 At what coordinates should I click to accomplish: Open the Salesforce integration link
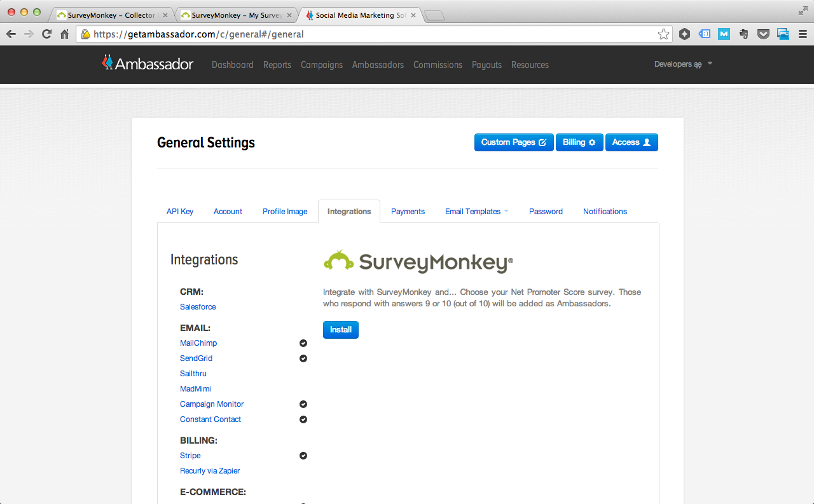198,307
